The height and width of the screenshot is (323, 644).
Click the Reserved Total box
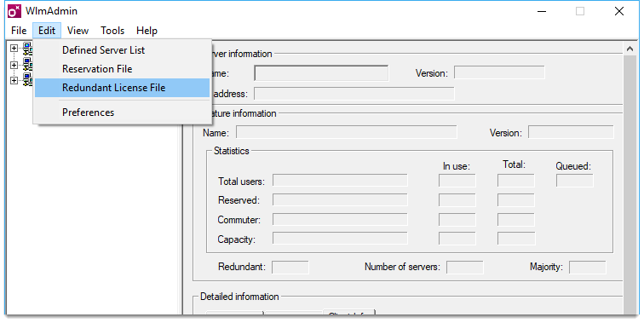[x=516, y=199]
